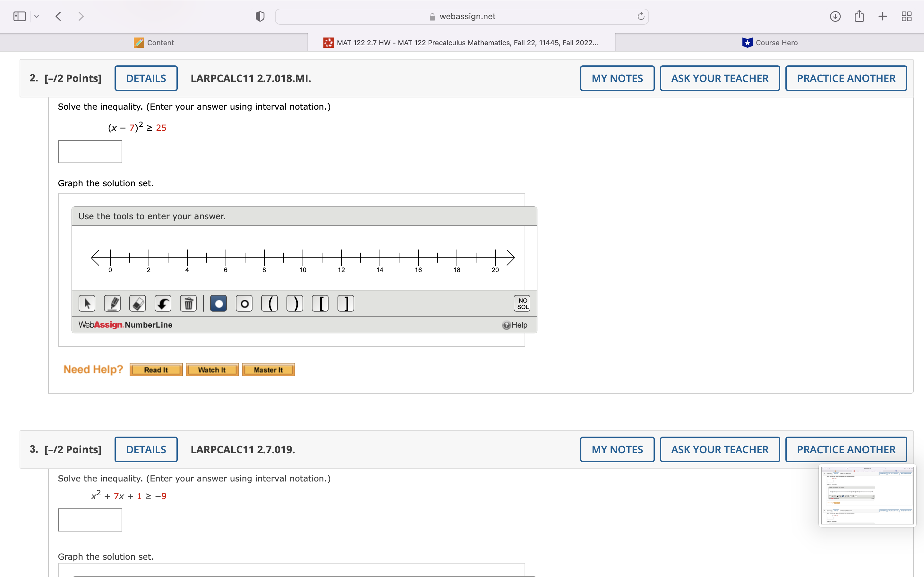Toggle the open endpoint circle tool
Image resolution: width=924 pixels, height=577 pixels.
point(244,303)
